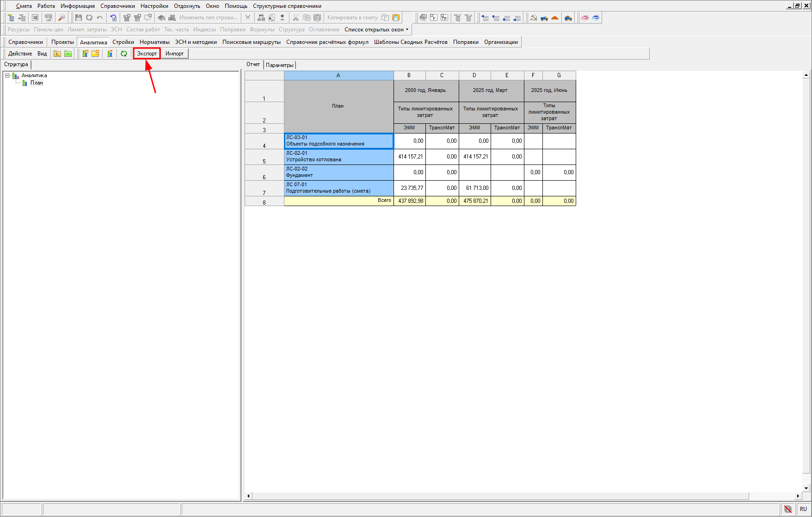
Task: Click the Импорт button
Action: coord(174,54)
